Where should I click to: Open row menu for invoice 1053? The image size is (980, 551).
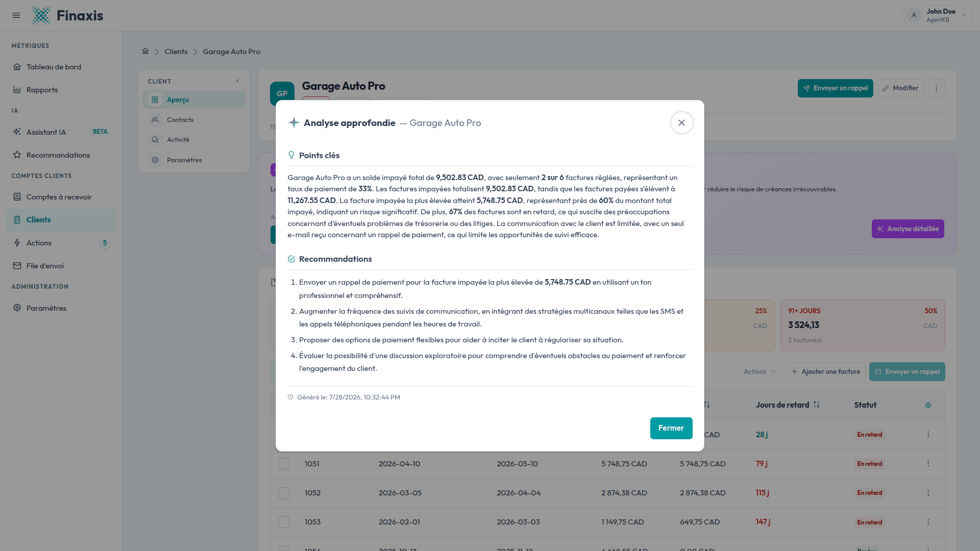click(x=928, y=522)
